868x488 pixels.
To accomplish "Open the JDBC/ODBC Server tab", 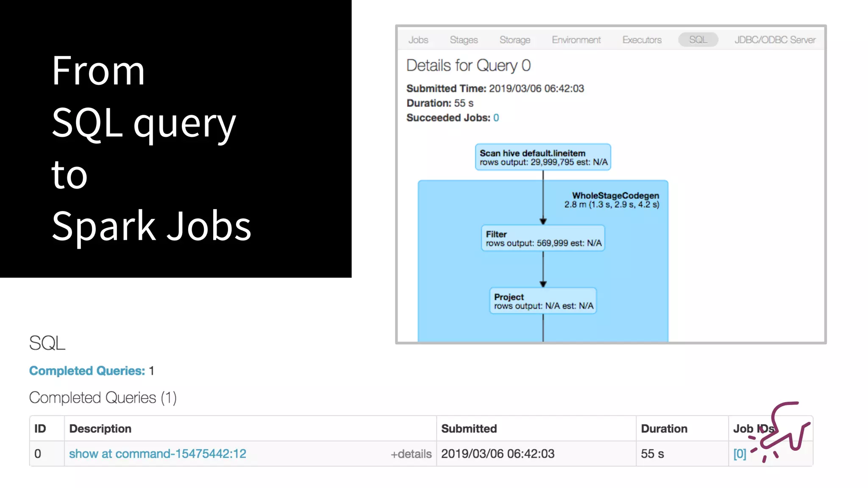I will 775,40.
